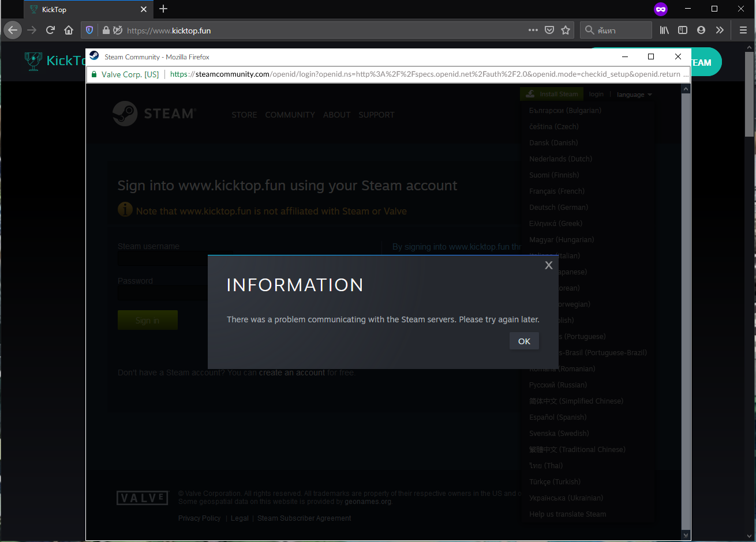
Task: Click the Steam Sign in button
Action: (x=148, y=320)
